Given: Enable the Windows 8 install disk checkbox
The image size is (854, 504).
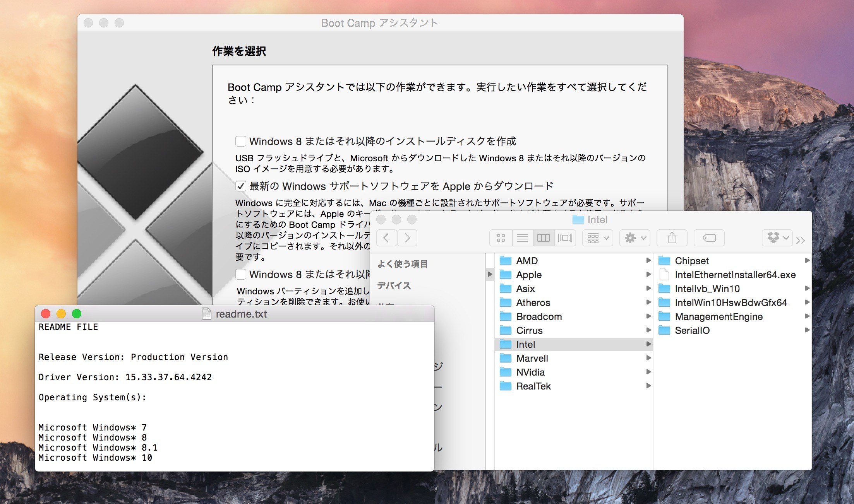Looking at the screenshot, I should coord(241,141).
